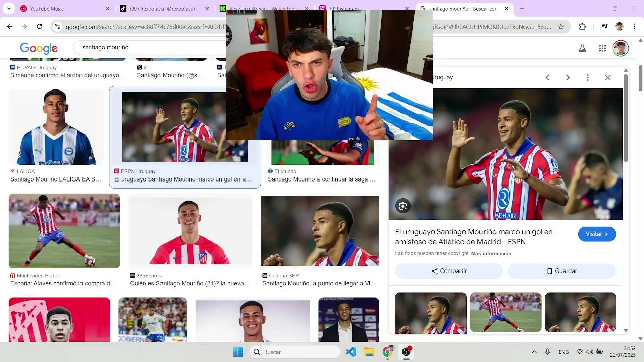Close the santiago mouriño search tab
The image size is (644, 362).
point(507,9)
